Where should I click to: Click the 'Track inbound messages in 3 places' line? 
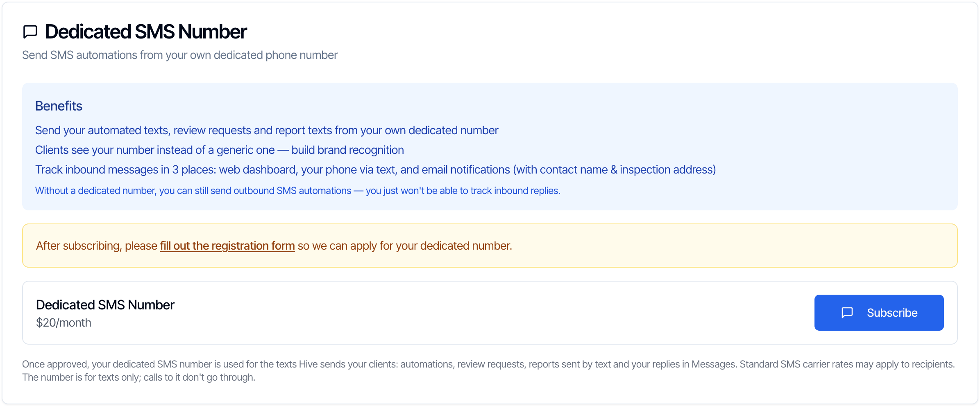[376, 170]
